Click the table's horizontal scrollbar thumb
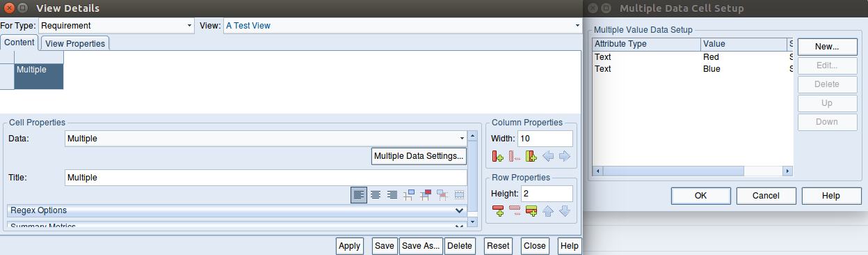Viewport: 868px width, 255px height. tap(673, 171)
